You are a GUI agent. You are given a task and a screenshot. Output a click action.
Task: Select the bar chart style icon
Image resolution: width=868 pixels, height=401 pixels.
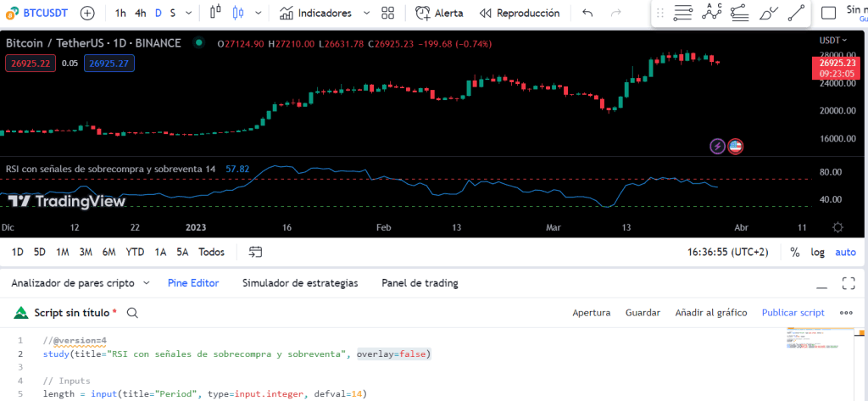[216, 13]
